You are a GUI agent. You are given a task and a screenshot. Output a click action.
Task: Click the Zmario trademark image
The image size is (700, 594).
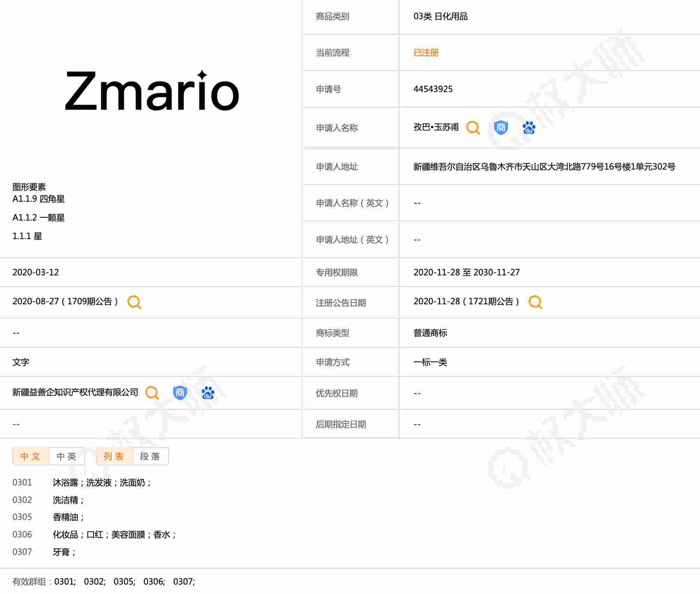[151, 91]
